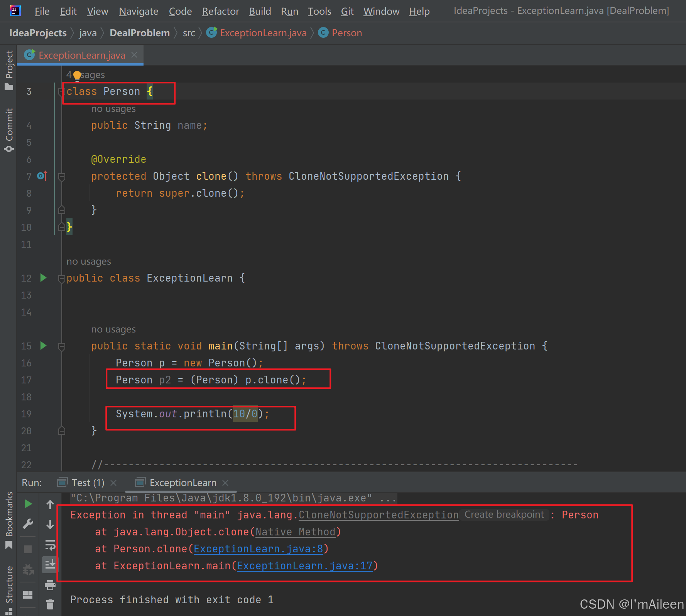Click the stop process square icon
This screenshot has width=686, height=616.
tap(28, 549)
